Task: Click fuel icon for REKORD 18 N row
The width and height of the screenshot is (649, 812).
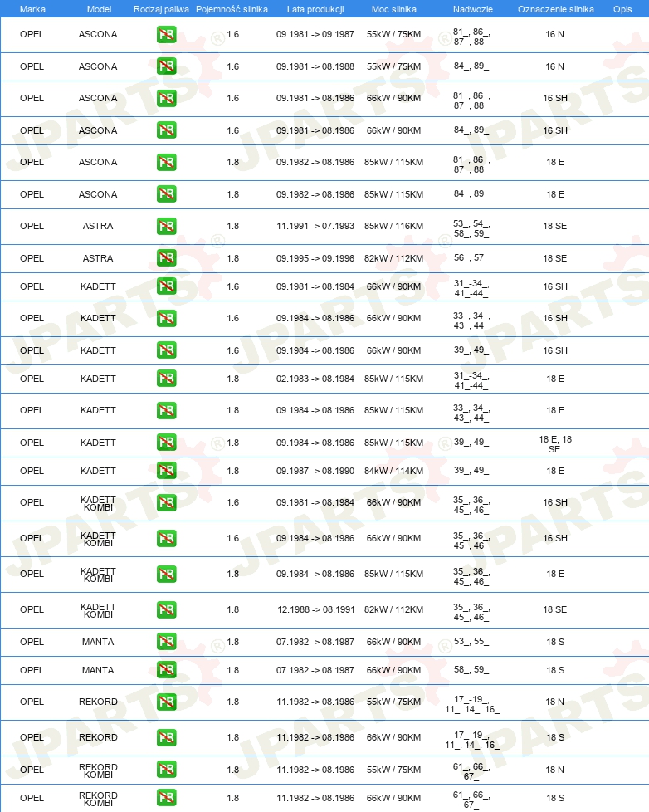Action: tap(166, 702)
